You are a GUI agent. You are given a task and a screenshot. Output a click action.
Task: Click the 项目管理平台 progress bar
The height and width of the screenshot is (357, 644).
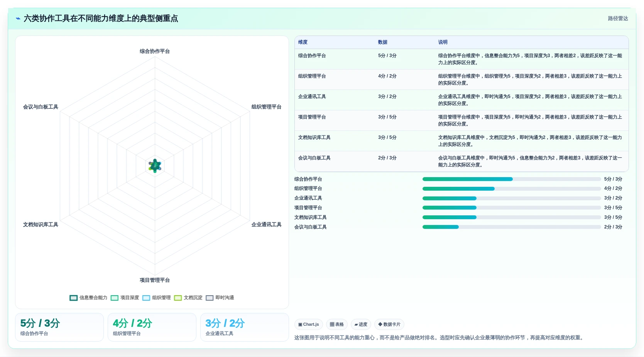click(x=512, y=208)
